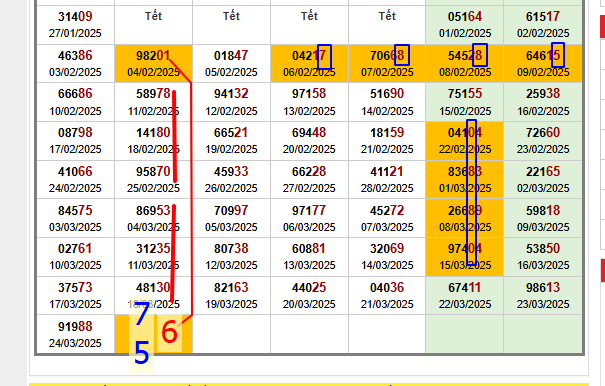Click the 98201 cell dated 04/02/2025
The image size is (605, 386).
pyautogui.click(x=154, y=64)
